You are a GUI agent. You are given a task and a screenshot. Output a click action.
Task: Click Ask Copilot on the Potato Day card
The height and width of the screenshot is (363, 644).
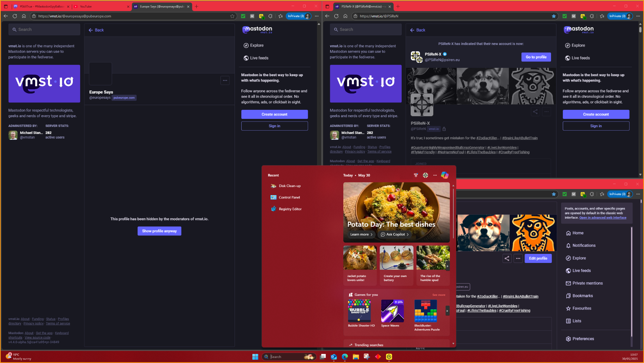pos(394,234)
